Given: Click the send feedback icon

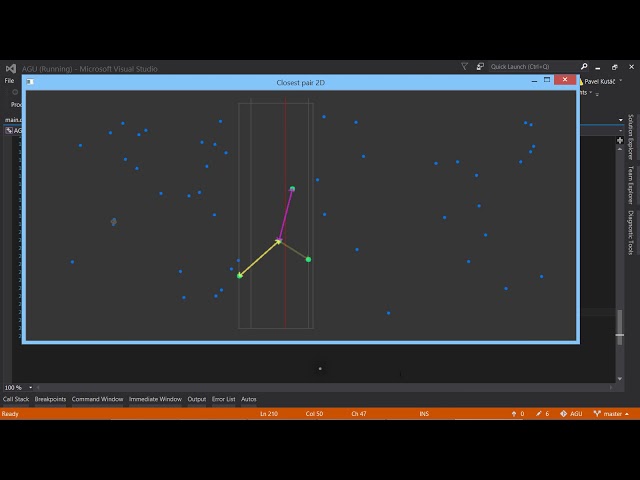Looking at the screenshot, I should tap(480, 66).
